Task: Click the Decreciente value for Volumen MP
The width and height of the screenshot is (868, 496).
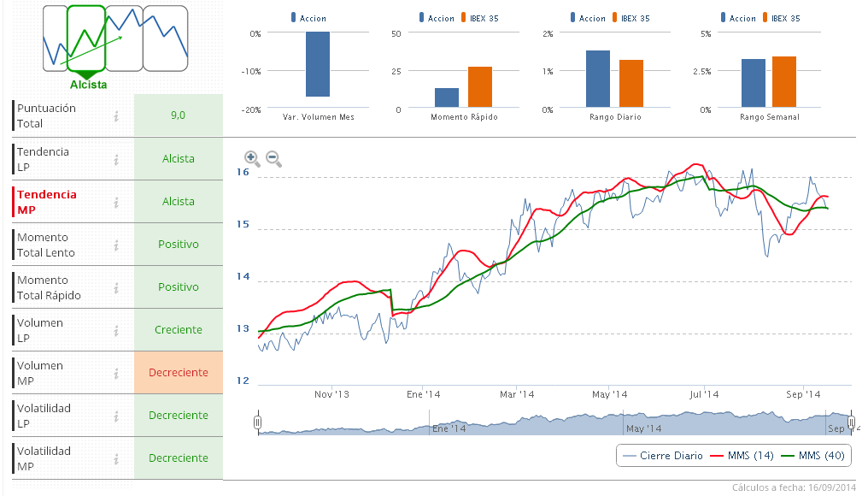Action: click(x=179, y=373)
